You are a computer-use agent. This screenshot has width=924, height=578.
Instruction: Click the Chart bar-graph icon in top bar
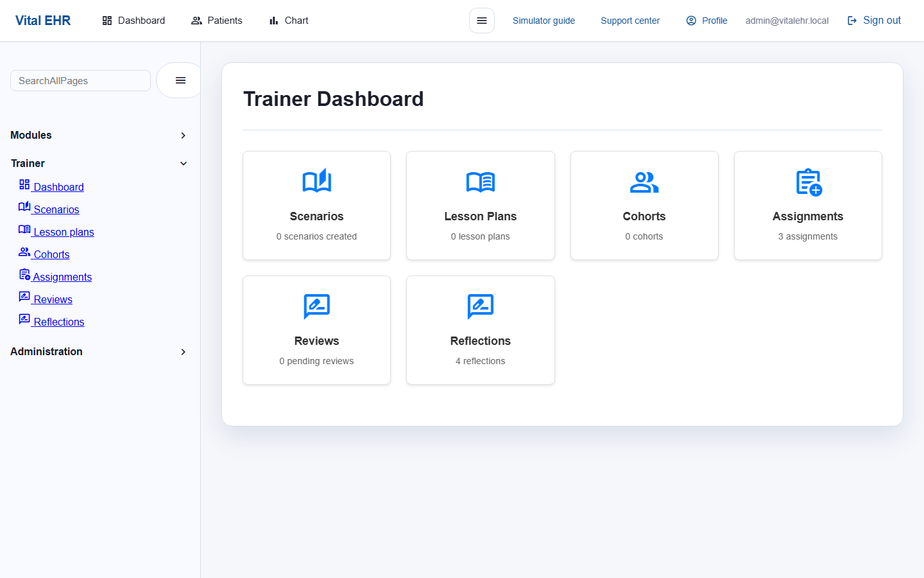pyautogui.click(x=274, y=21)
